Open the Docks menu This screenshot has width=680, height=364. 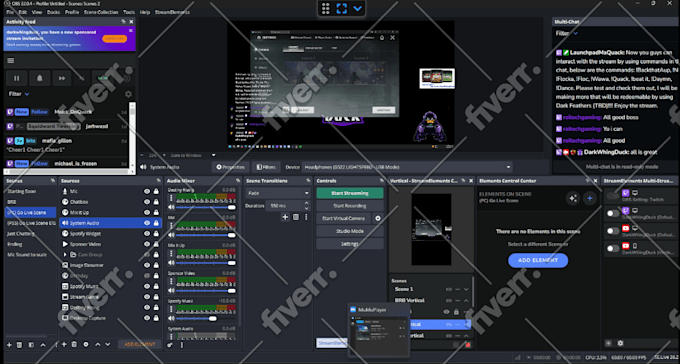coord(53,12)
